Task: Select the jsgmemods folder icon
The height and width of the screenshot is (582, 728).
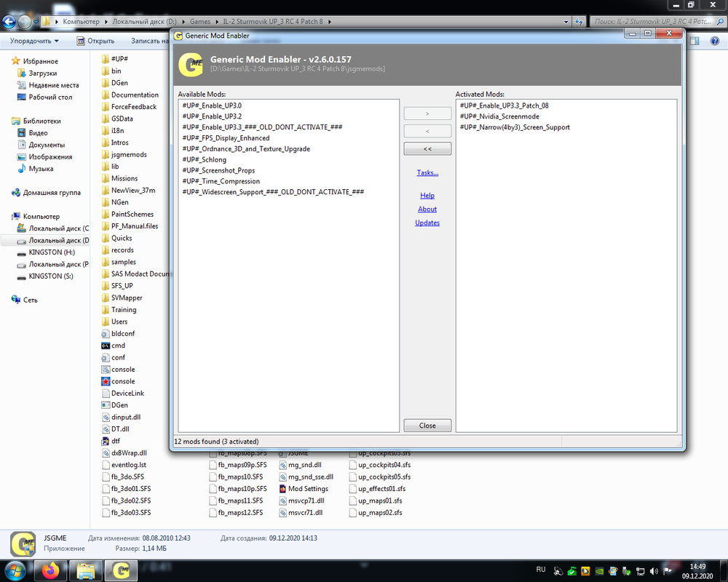Action: pos(106,154)
